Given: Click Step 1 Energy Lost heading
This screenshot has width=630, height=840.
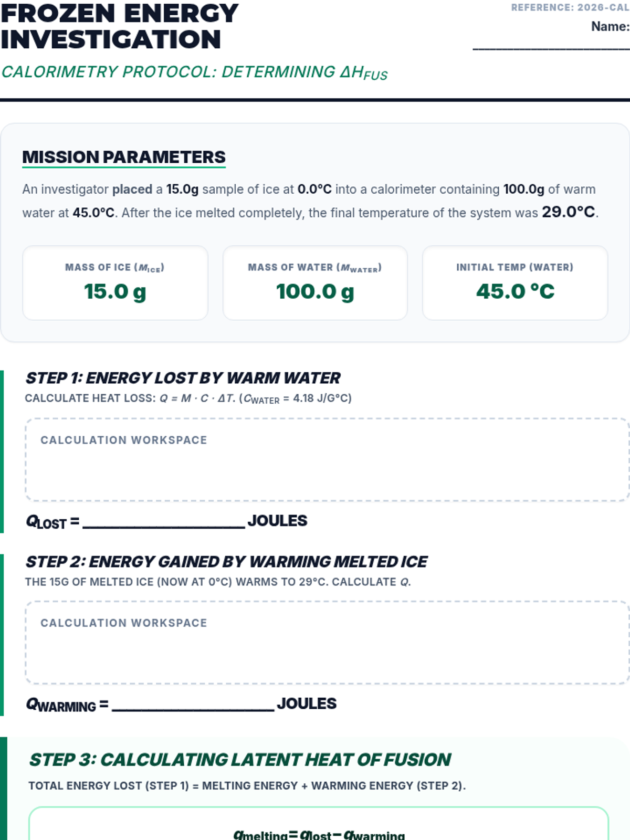Looking at the screenshot, I should click(x=183, y=378).
